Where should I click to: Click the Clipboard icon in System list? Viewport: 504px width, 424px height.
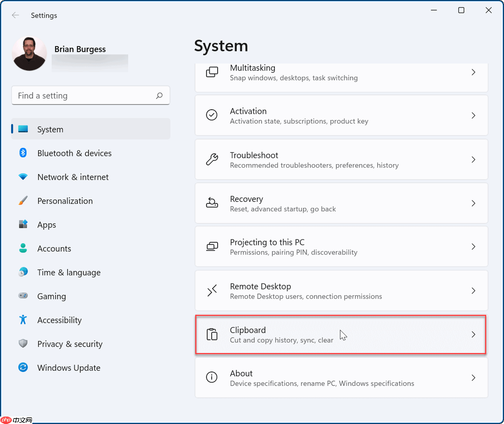coord(212,334)
